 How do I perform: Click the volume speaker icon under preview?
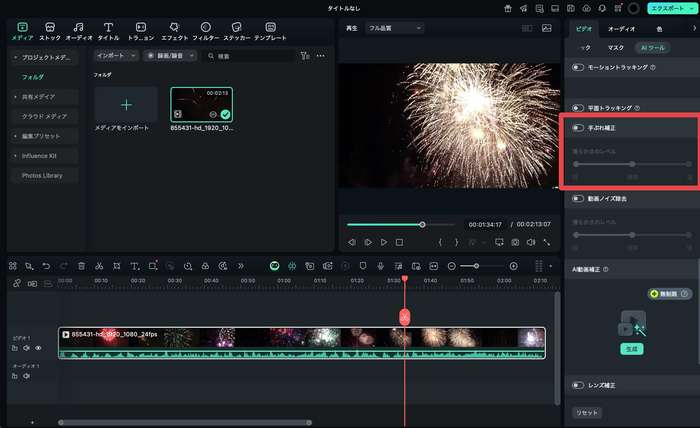pos(531,242)
